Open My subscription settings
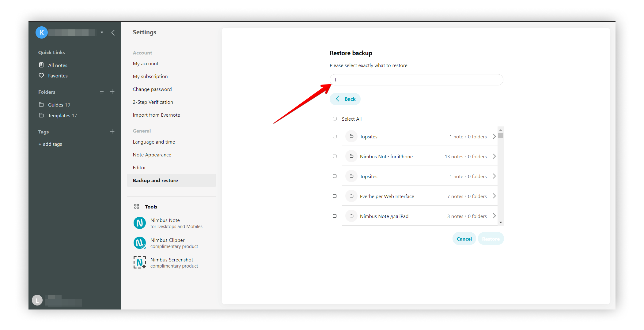Screen dimensions: 644x330 click(150, 77)
